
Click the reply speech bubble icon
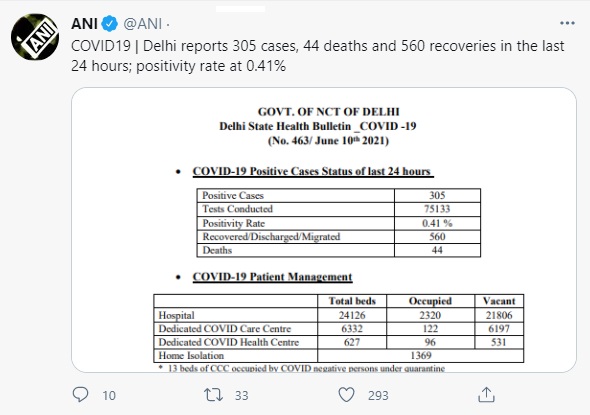pos(80,395)
